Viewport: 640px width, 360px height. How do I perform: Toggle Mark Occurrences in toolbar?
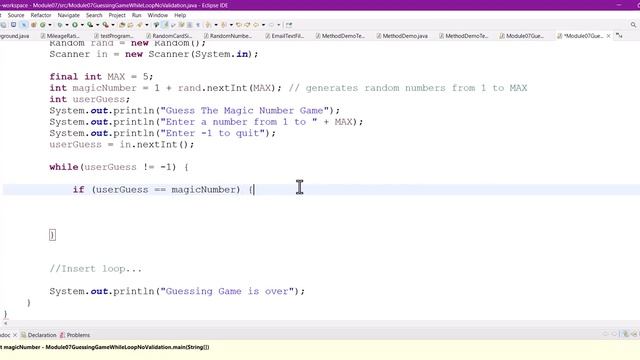point(165,25)
